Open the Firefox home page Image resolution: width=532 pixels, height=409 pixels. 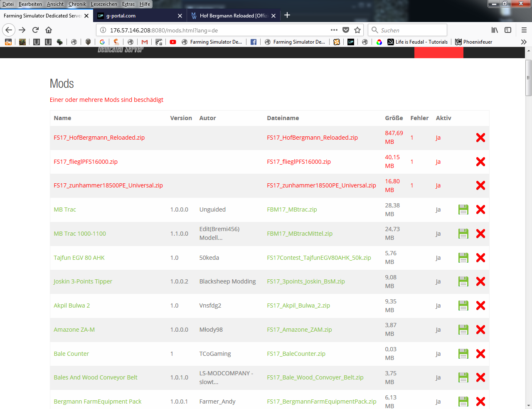coord(49,30)
